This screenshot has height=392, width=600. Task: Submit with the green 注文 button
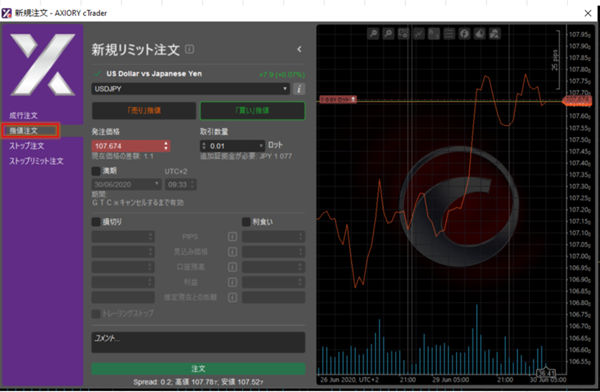point(198,369)
